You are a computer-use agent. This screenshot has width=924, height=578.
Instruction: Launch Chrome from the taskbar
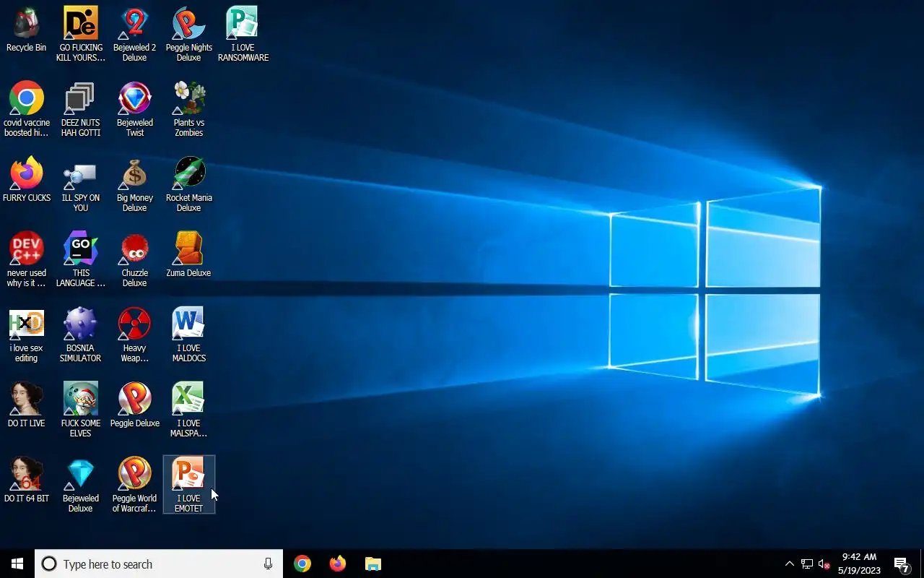point(302,564)
